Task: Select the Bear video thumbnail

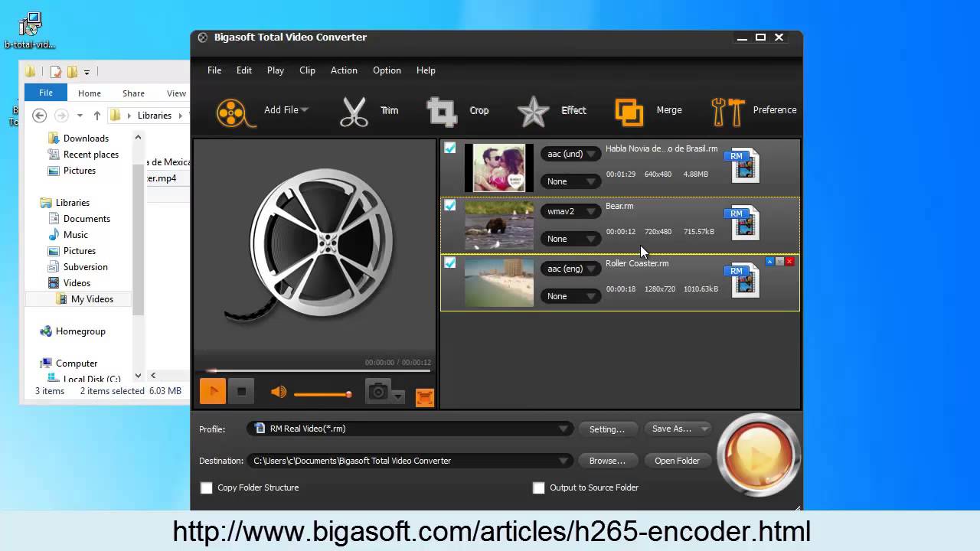Action: (x=499, y=225)
